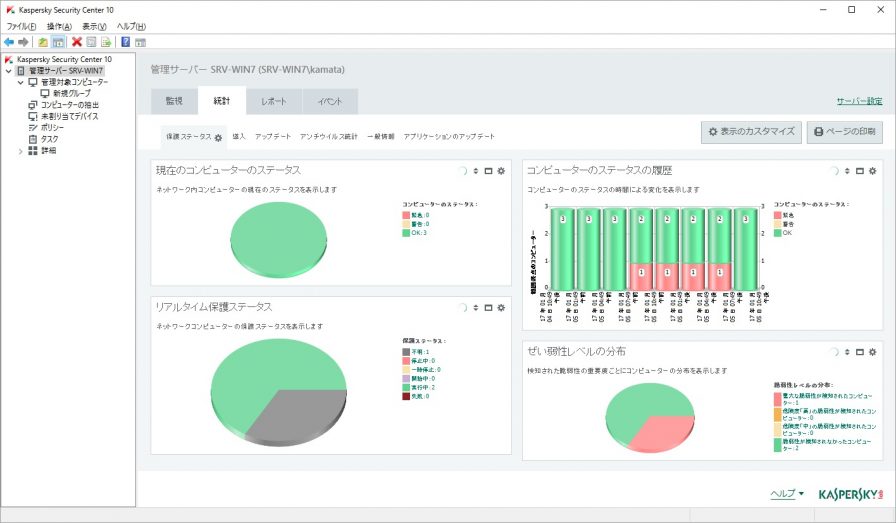Image resolution: width=896 pixels, height=523 pixels.
Task: Click the ページの印刷 button
Action: pos(845,132)
